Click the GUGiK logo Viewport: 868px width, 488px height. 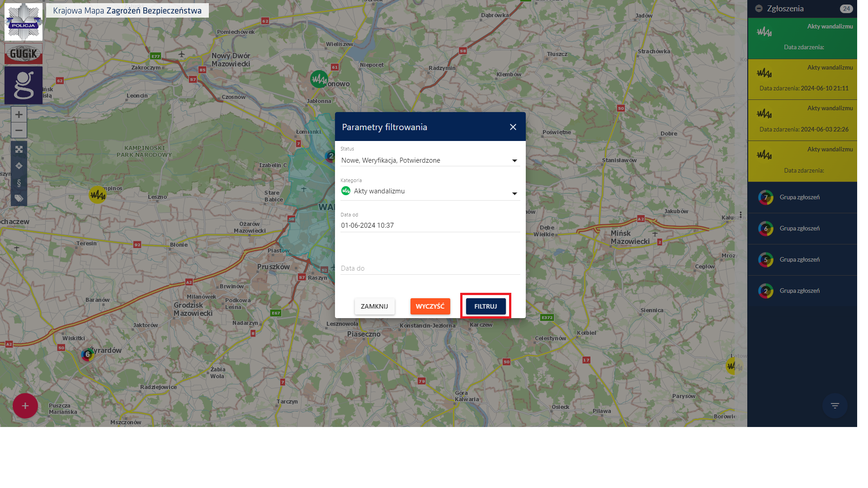[x=24, y=54]
